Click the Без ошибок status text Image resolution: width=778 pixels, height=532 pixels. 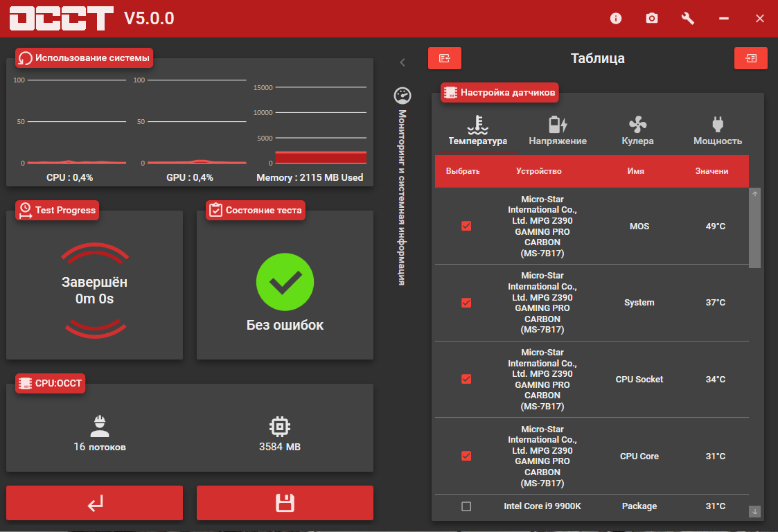tap(285, 325)
